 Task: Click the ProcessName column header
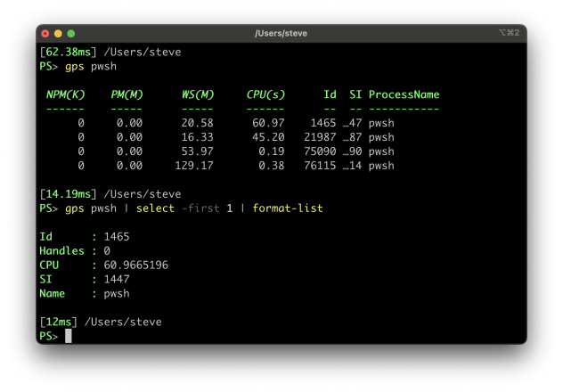(404, 94)
